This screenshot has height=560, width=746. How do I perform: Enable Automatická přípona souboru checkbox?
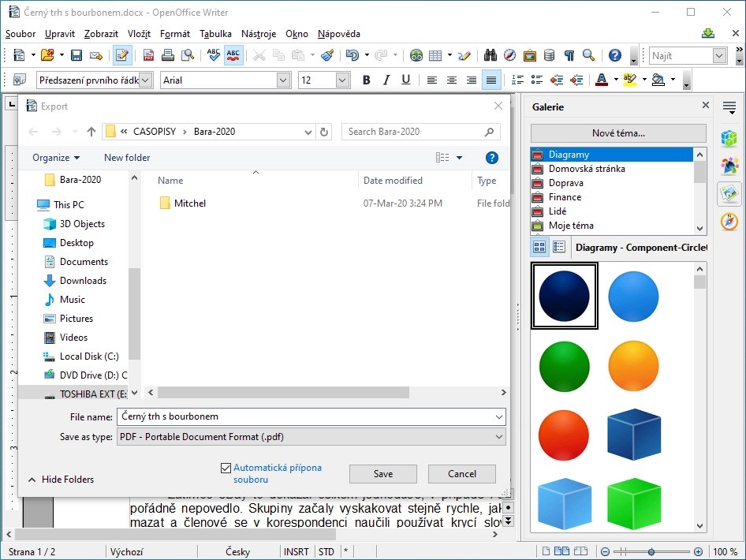[x=225, y=468]
